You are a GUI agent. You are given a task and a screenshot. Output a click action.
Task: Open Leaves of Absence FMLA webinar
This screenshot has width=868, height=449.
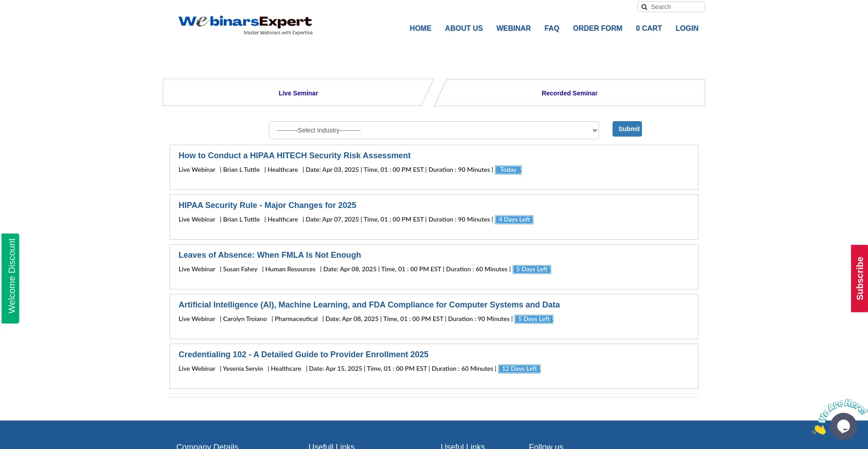pyautogui.click(x=269, y=255)
